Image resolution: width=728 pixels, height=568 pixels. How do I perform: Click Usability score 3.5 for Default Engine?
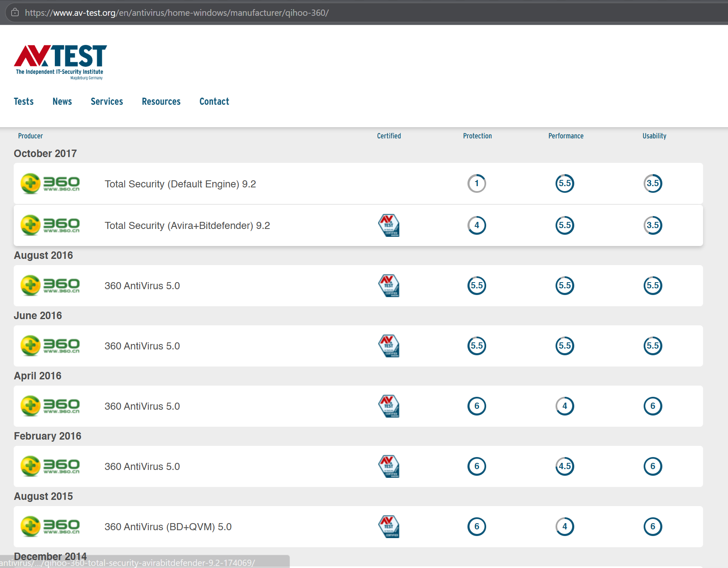click(x=653, y=184)
